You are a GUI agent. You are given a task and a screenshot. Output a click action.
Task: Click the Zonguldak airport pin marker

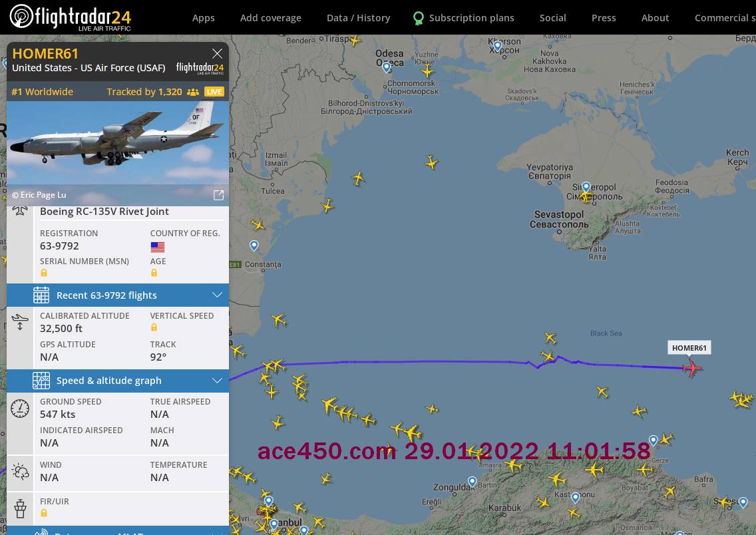coord(472,481)
